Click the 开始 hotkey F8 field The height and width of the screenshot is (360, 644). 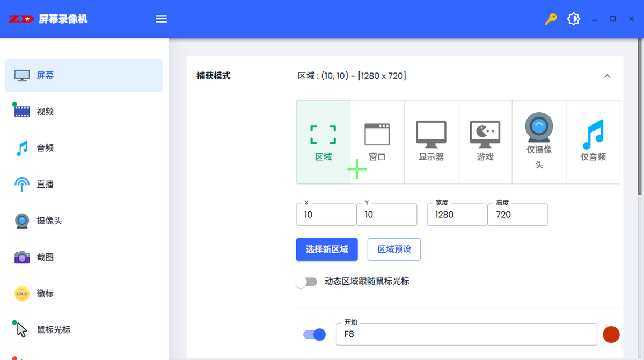(466, 334)
